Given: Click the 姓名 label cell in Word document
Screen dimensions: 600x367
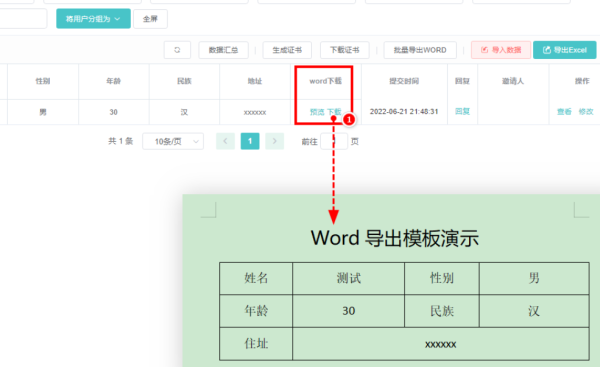Looking at the screenshot, I should tap(256, 278).
